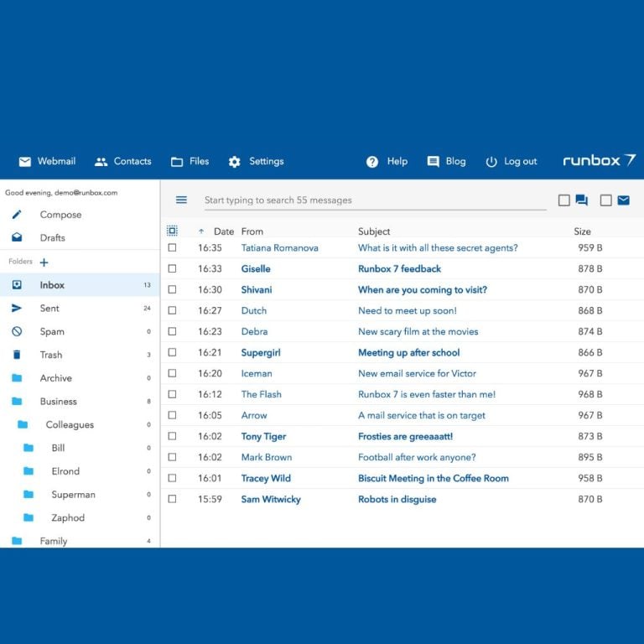Sort by the Subject column header

[374, 231]
